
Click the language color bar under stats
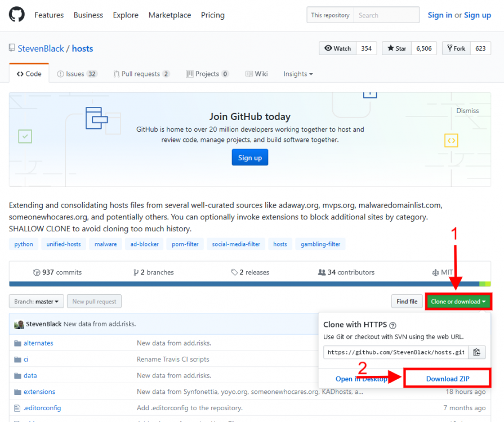(x=243, y=284)
